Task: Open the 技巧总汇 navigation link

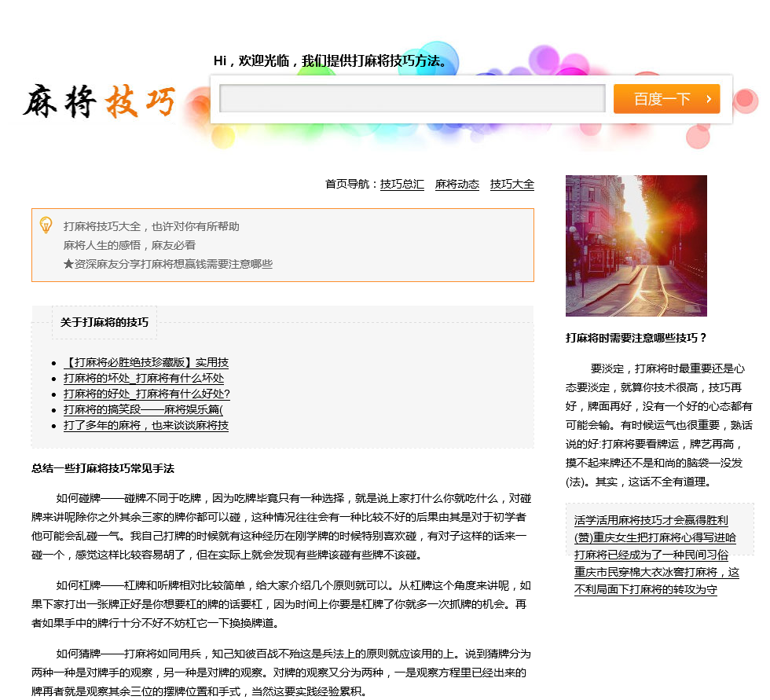Action: tap(401, 184)
